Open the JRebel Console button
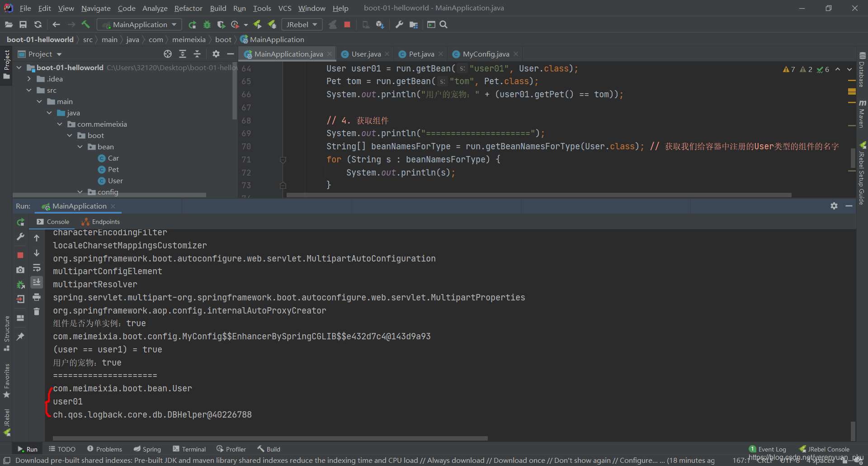Image resolution: width=868 pixels, height=466 pixels. [824, 449]
